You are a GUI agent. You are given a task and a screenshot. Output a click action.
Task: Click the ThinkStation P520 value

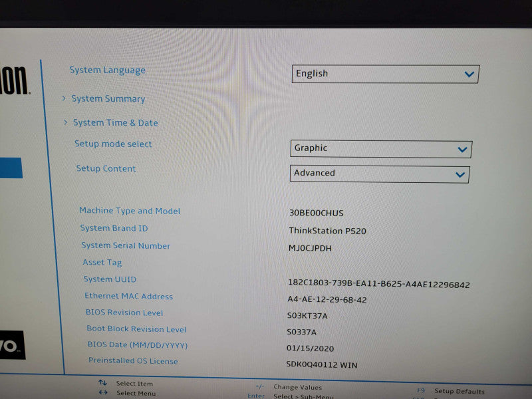(x=327, y=231)
